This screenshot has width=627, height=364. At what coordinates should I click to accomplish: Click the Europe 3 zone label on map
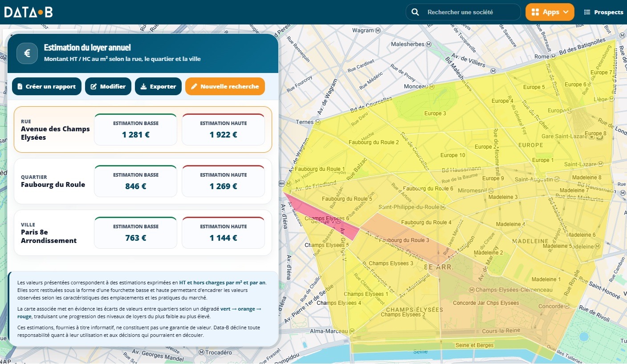[x=435, y=113]
